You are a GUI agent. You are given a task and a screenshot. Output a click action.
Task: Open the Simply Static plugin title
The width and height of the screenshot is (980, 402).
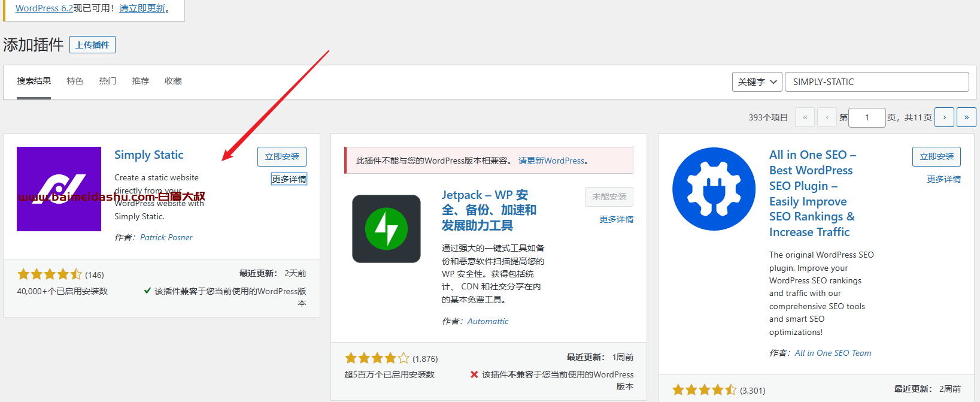[x=149, y=155]
